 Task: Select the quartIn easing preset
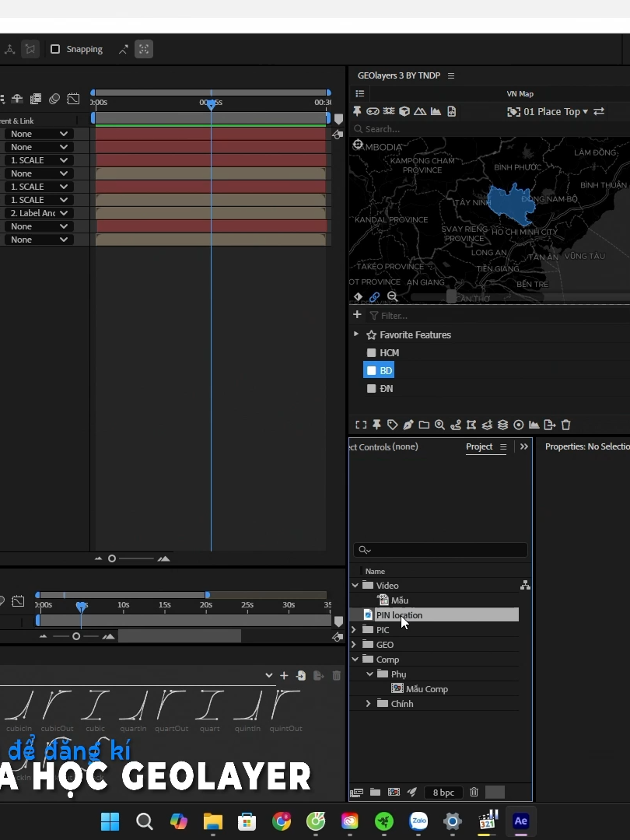(133, 710)
